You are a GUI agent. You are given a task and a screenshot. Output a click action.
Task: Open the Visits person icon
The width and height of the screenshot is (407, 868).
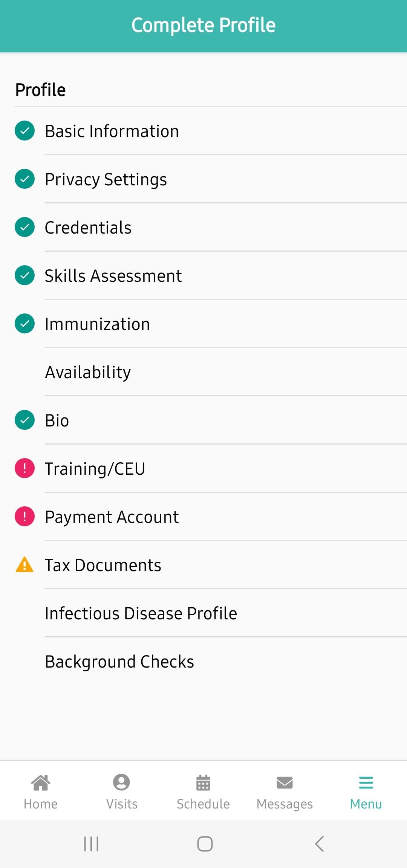[x=121, y=782]
